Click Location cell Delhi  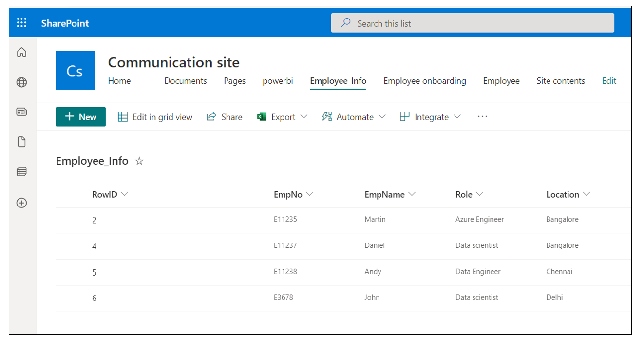(x=554, y=297)
